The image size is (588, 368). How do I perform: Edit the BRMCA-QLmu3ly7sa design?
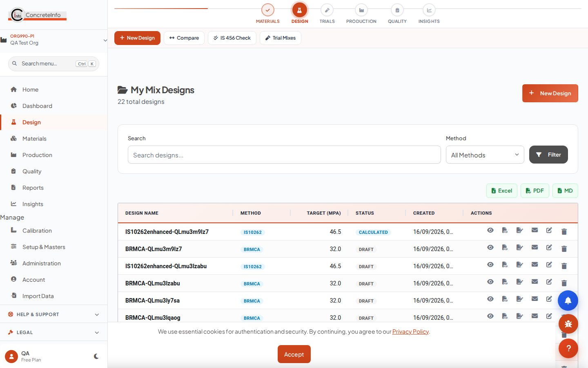click(x=549, y=299)
